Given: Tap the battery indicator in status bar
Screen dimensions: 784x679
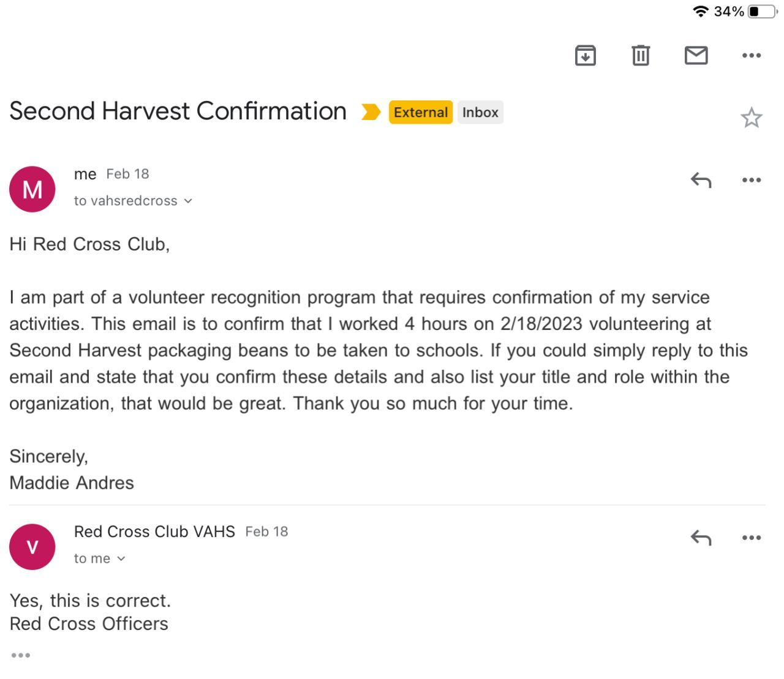Looking at the screenshot, I should click(762, 12).
